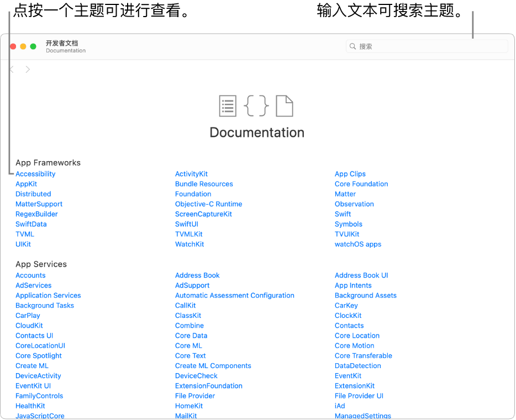516x420 pixels.
Task: Open the iAd link
Action: (x=340, y=406)
